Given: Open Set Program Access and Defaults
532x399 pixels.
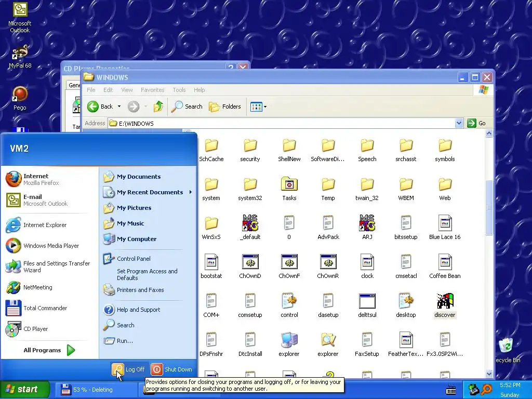Looking at the screenshot, I should tap(148, 274).
